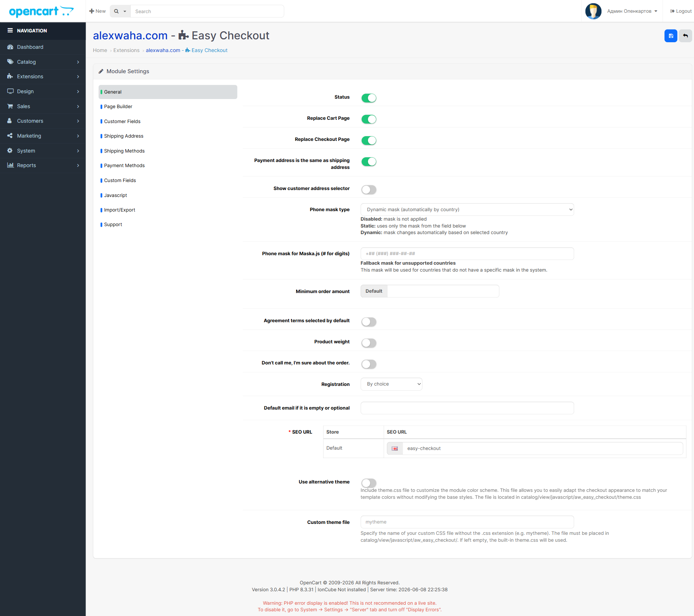Image resolution: width=694 pixels, height=616 pixels.
Task: Click the Back arrow icon button
Action: tap(685, 36)
